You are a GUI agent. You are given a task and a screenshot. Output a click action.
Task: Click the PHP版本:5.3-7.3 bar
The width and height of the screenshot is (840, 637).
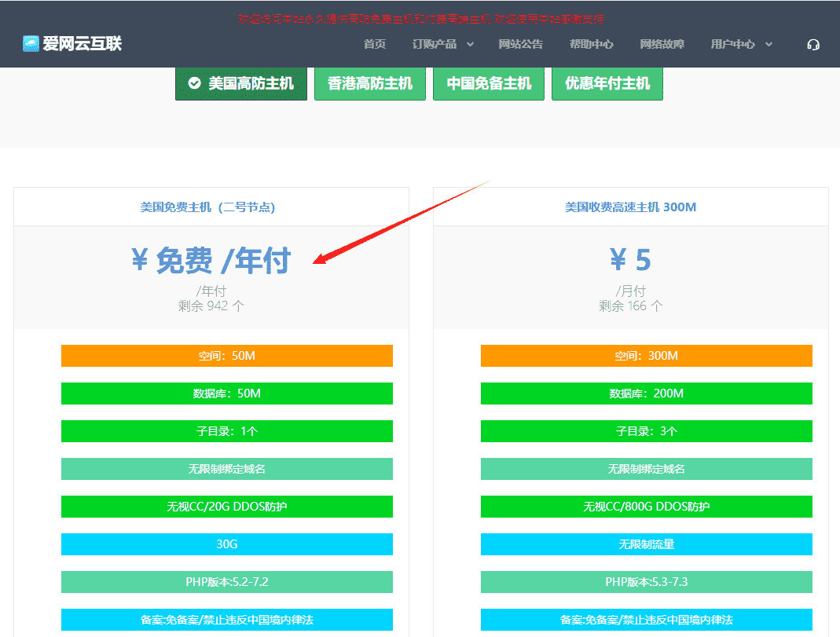click(x=646, y=582)
